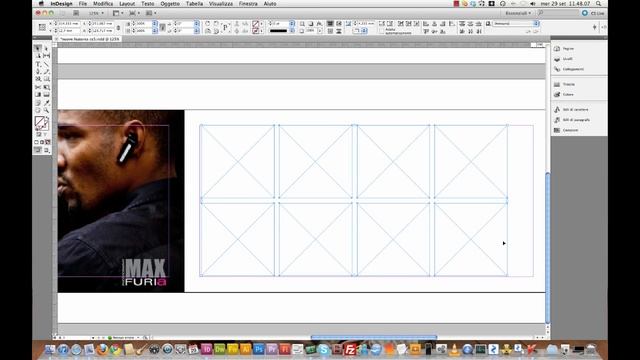Toggle Adatta automaticamente checkbox
Screen dimensions: 640x360
point(382,31)
